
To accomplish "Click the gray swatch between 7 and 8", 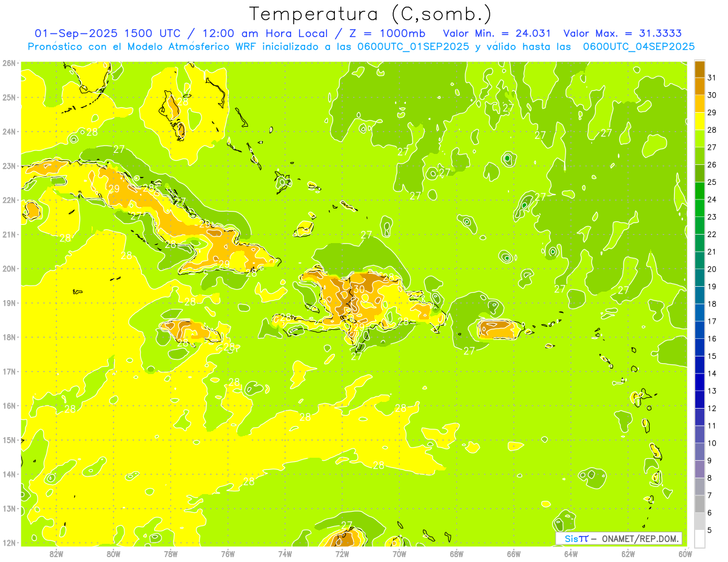I will point(699,487).
